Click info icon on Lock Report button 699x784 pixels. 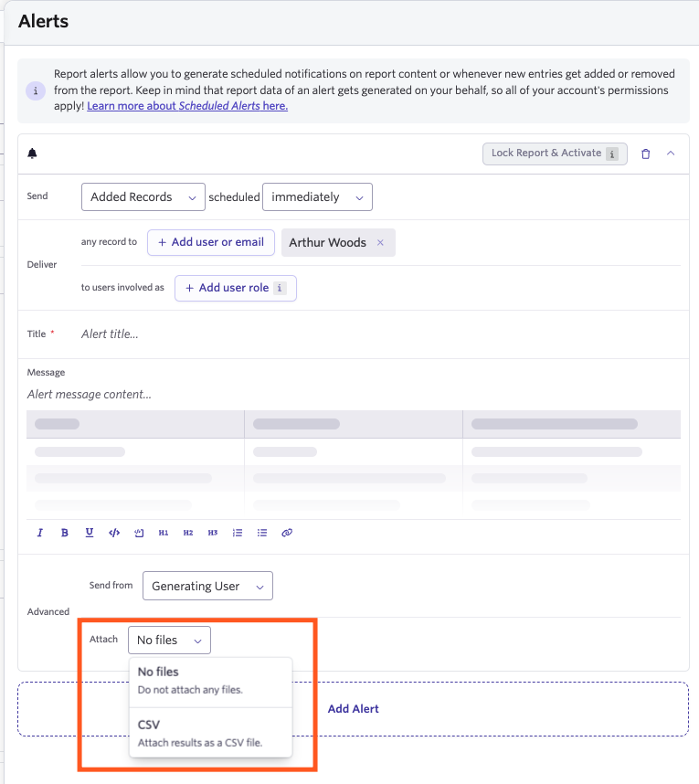tap(612, 154)
